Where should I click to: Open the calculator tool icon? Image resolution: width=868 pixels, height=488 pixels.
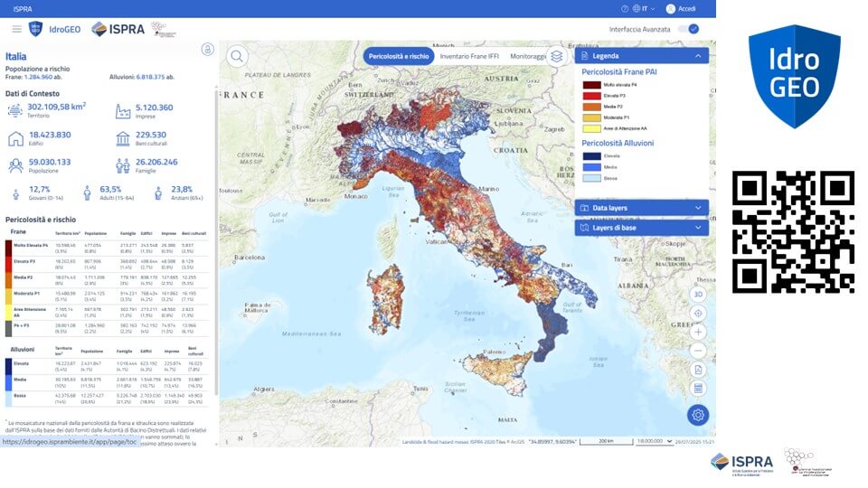pos(697,389)
